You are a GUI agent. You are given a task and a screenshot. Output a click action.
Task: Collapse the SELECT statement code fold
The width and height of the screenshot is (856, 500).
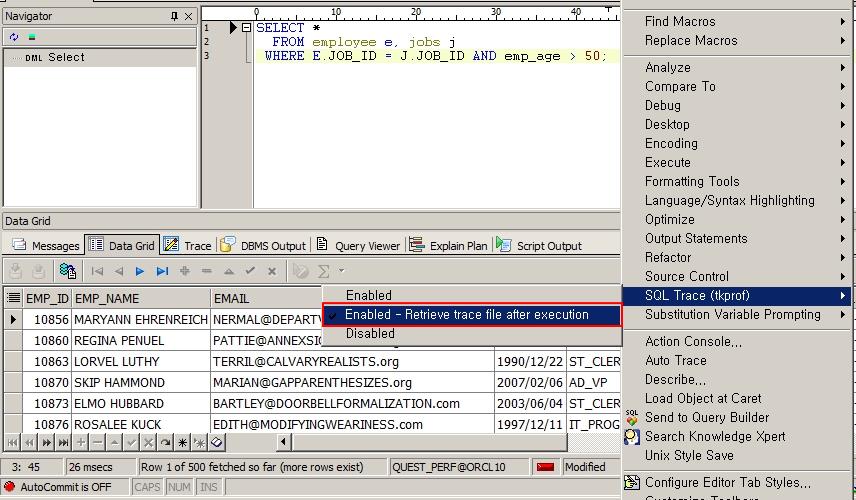point(247,28)
